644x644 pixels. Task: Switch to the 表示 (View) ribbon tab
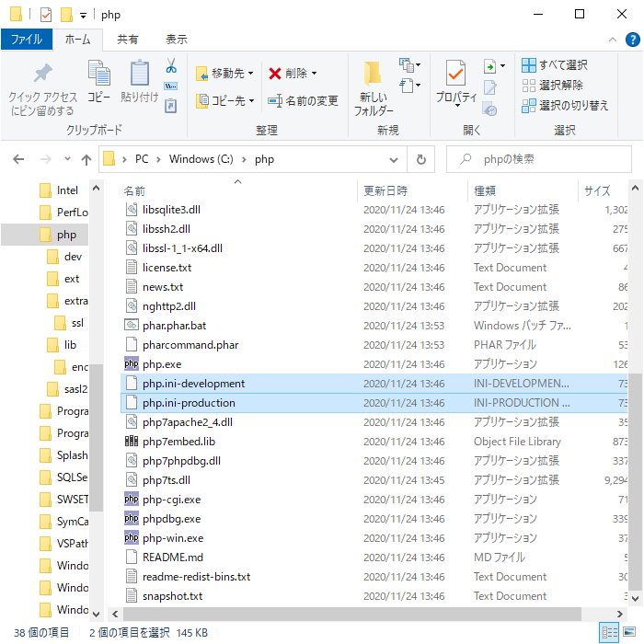[x=176, y=40]
